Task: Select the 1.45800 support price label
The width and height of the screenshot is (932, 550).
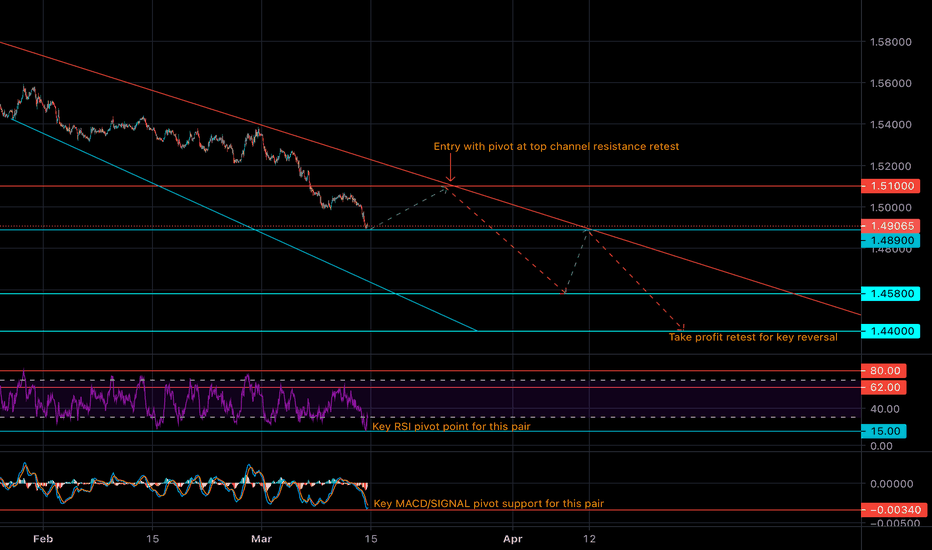Action: tap(890, 294)
